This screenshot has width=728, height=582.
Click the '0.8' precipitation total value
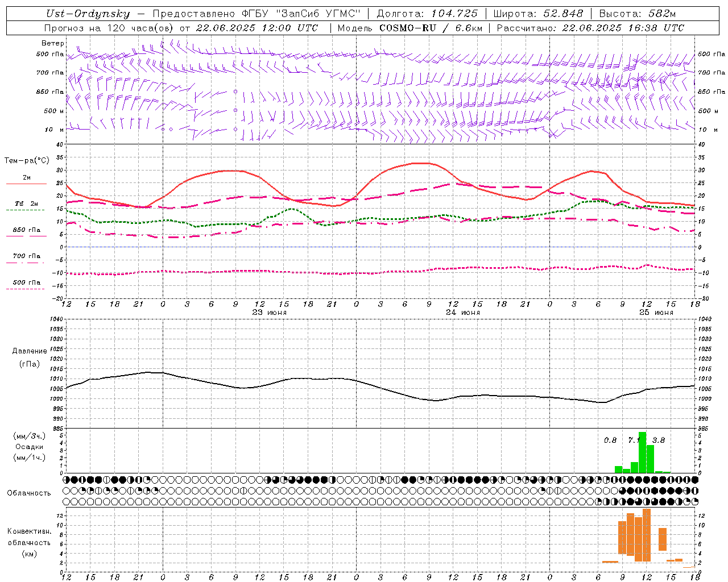click(610, 440)
